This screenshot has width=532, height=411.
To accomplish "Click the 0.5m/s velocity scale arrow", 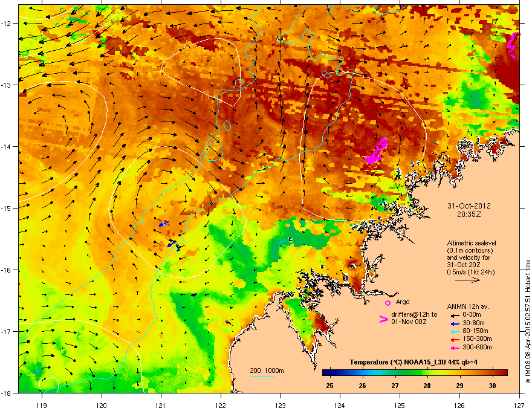I will (467, 280).
